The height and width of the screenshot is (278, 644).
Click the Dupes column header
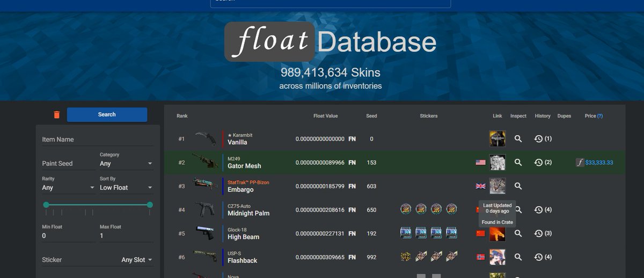click(x=564, y=116)
